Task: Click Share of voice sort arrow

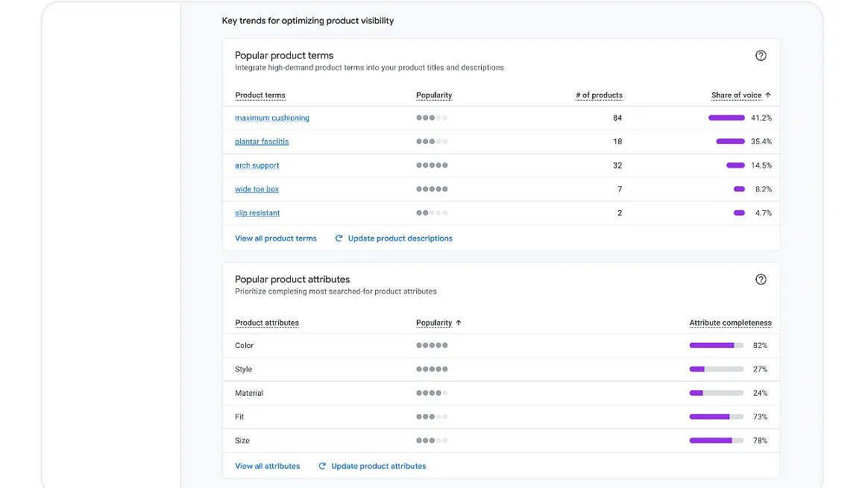Action: point(768,95)
